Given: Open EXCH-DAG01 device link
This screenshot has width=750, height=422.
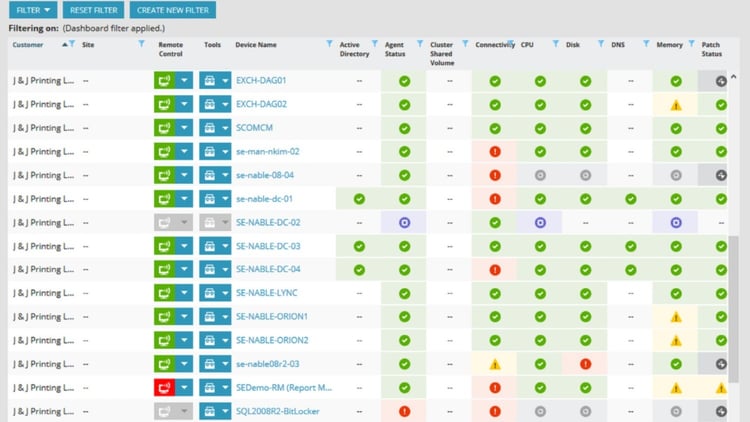Looking at the screenshot, I should pos(261,80).
